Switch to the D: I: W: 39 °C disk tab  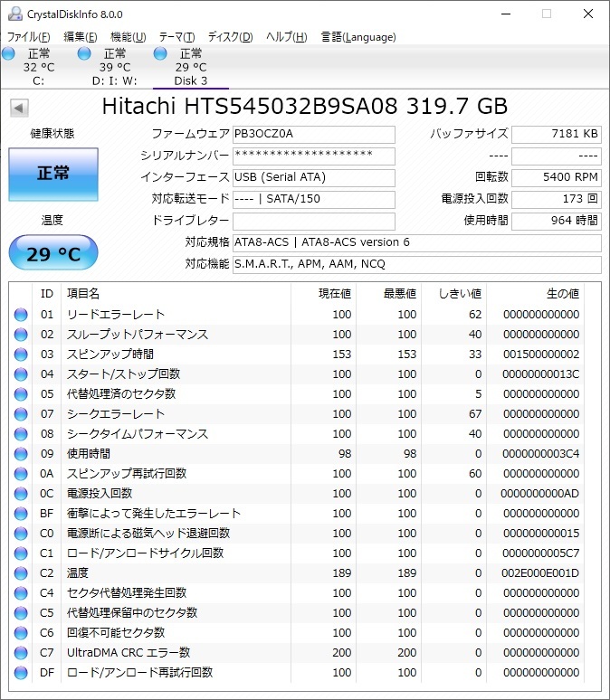115,67
